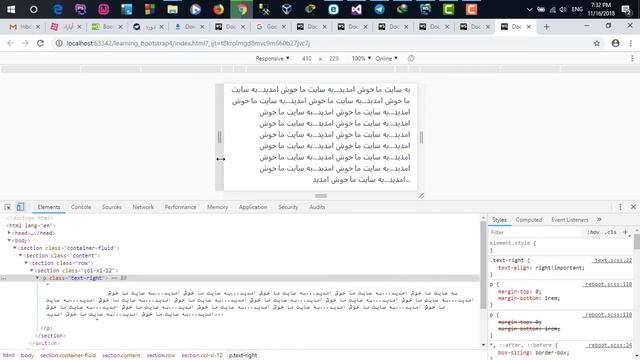
Task: Click the styles Filter input field
Action: click(x=536, y=232)
